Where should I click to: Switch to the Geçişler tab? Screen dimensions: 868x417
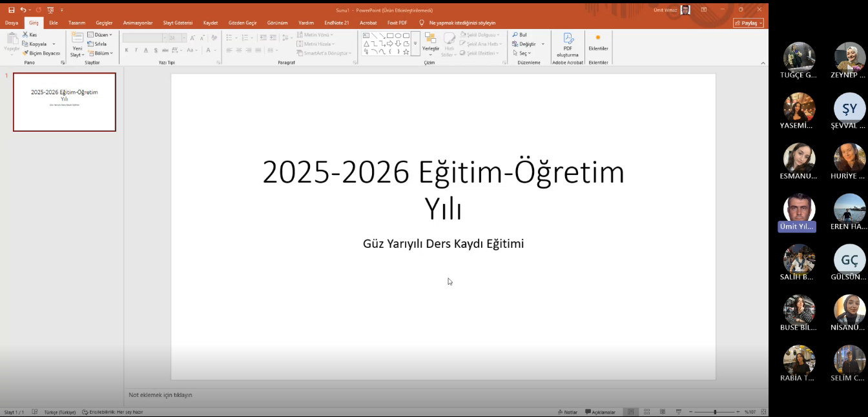pyautogui.click(x=104, y=23)
